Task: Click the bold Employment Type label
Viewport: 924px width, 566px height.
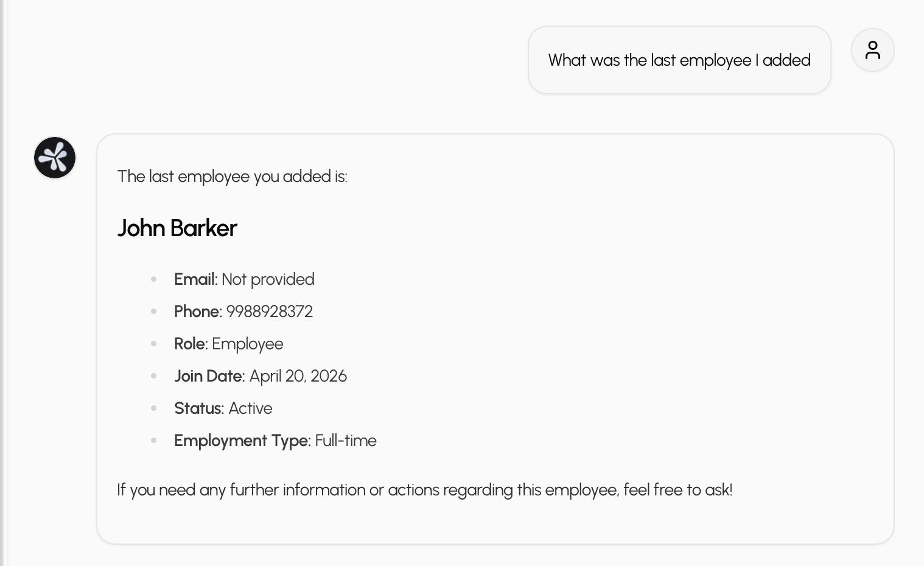Action: click(242, 441)
